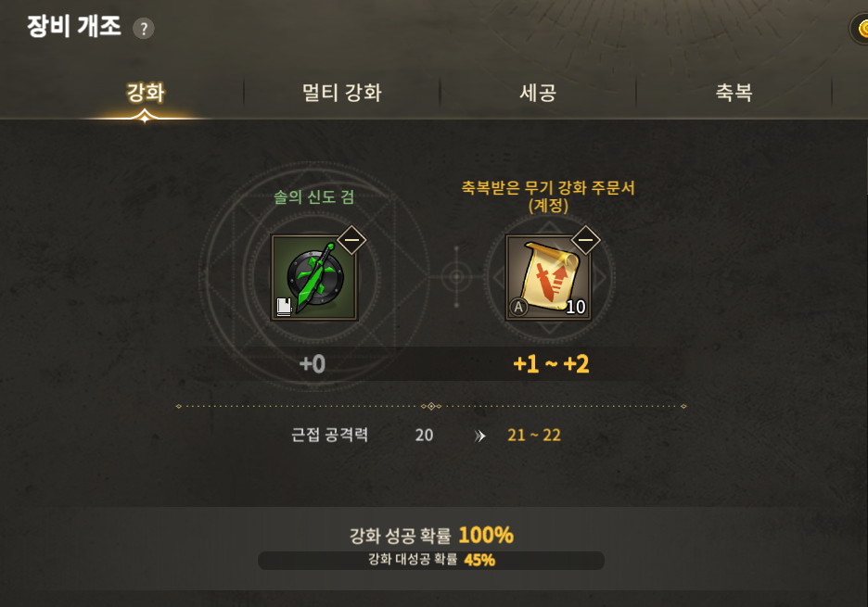868x607 pixels.
Task: Click the 강화 대성공 확률 45% bar
Action: [431, 560]
